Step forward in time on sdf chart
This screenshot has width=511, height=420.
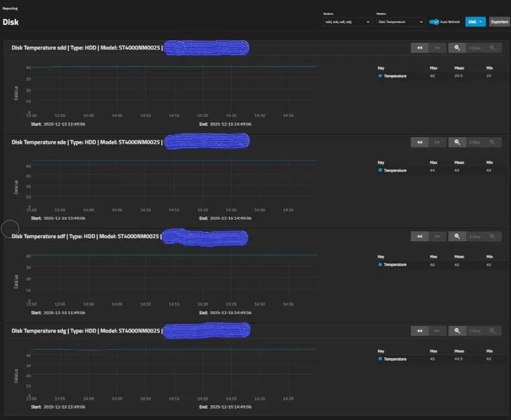coord(437,237)
